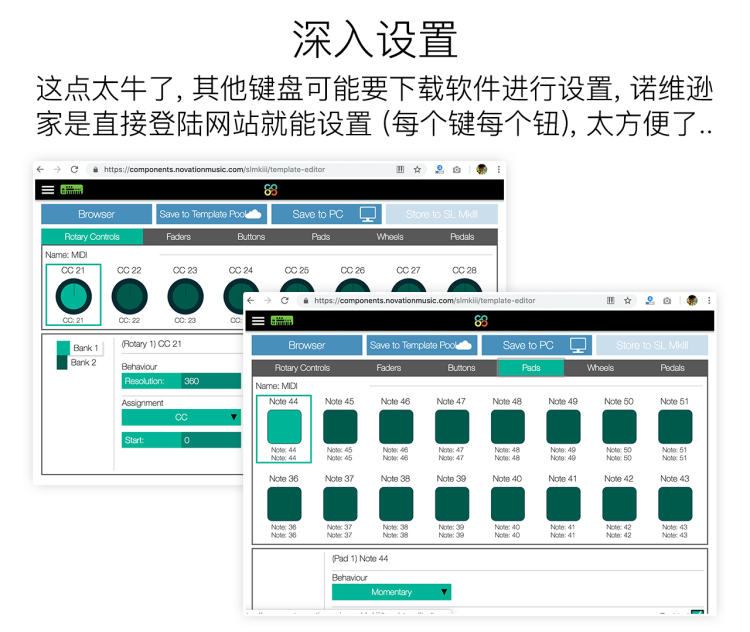
Task: Click the front window address bar URL
Action: [425, 300]
